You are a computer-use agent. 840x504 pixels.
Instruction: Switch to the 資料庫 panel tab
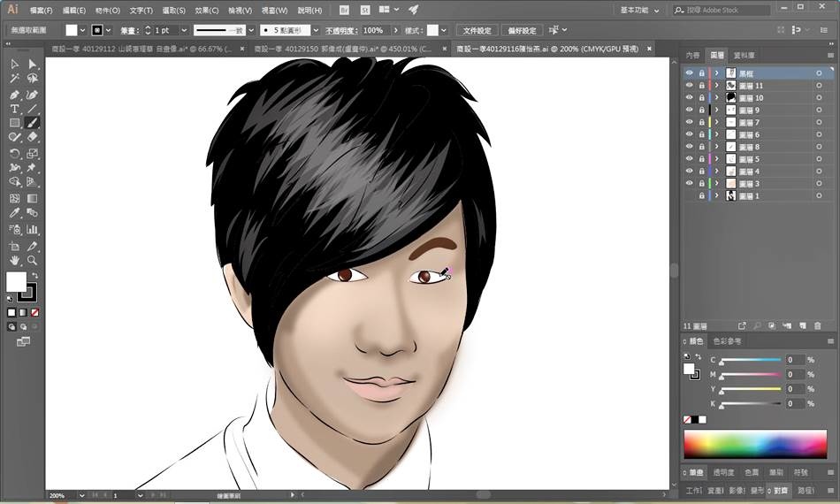click(745, 55)
